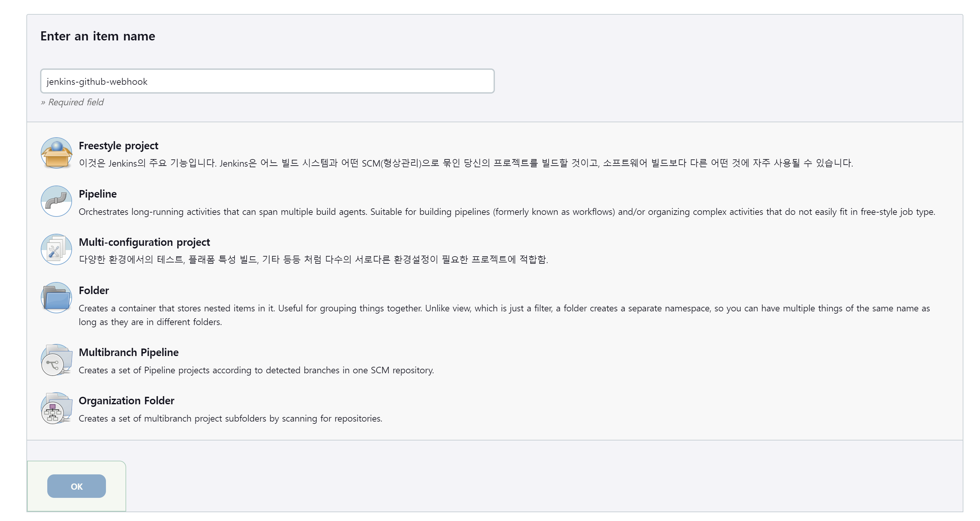Viewport: 980px width, 521px height.
Task: Select the Multibranch Pipeline heading
Action: click(128, 353)
